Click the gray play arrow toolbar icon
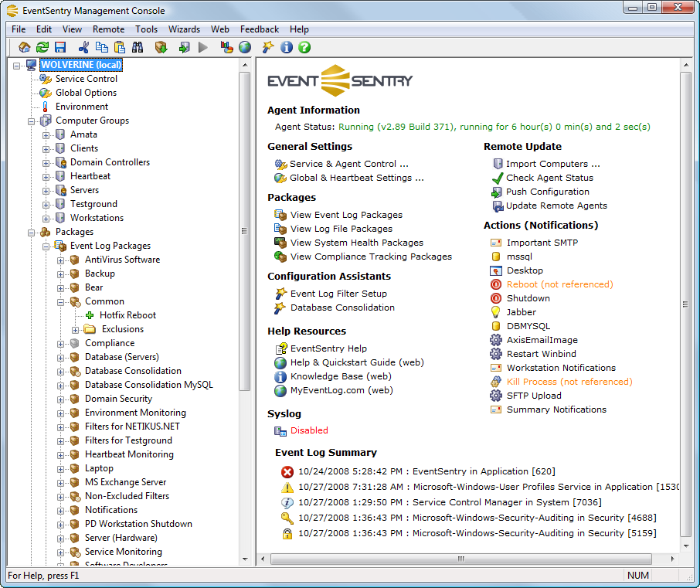 203,47
